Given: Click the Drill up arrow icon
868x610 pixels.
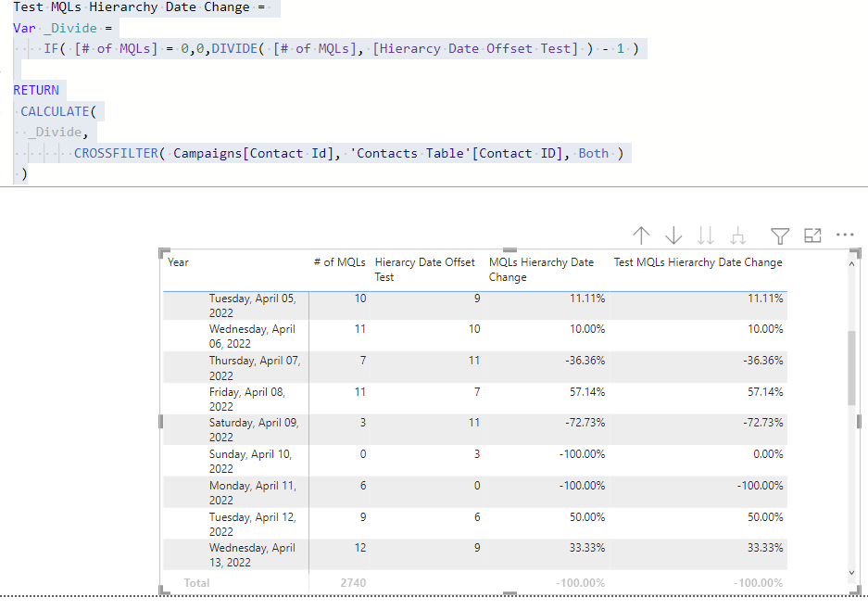Looking at the screenshot, I should coord(641,236).
